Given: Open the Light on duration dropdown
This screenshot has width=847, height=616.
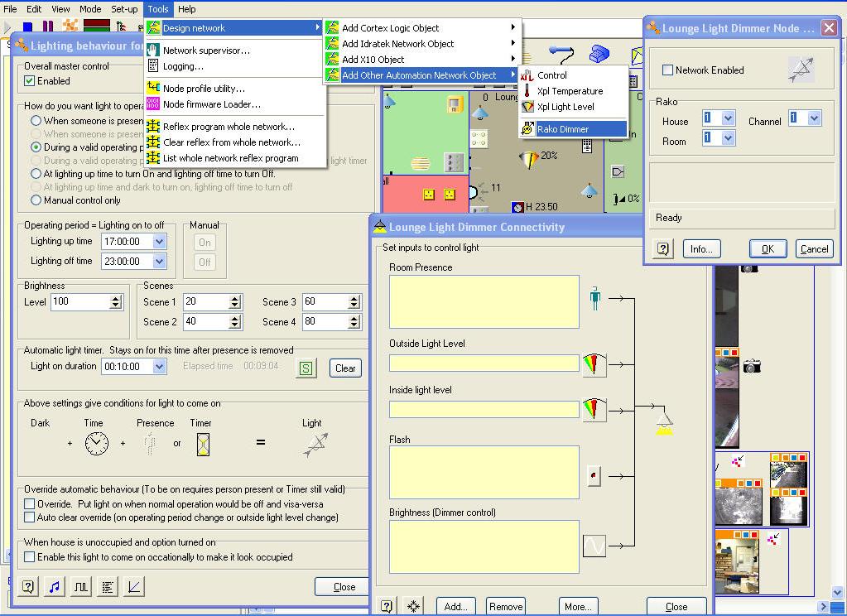Looking at the screenshot, I should (x=159, y=367).
